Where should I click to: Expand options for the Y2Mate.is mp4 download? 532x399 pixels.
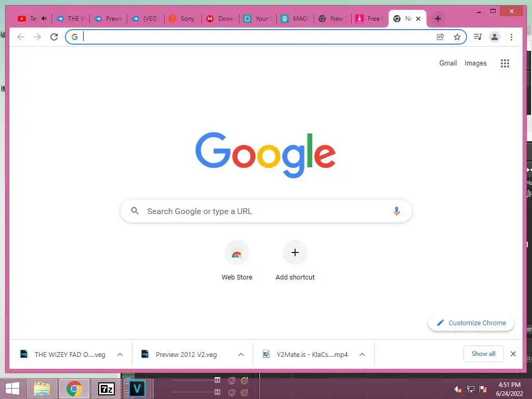(362, 354)
